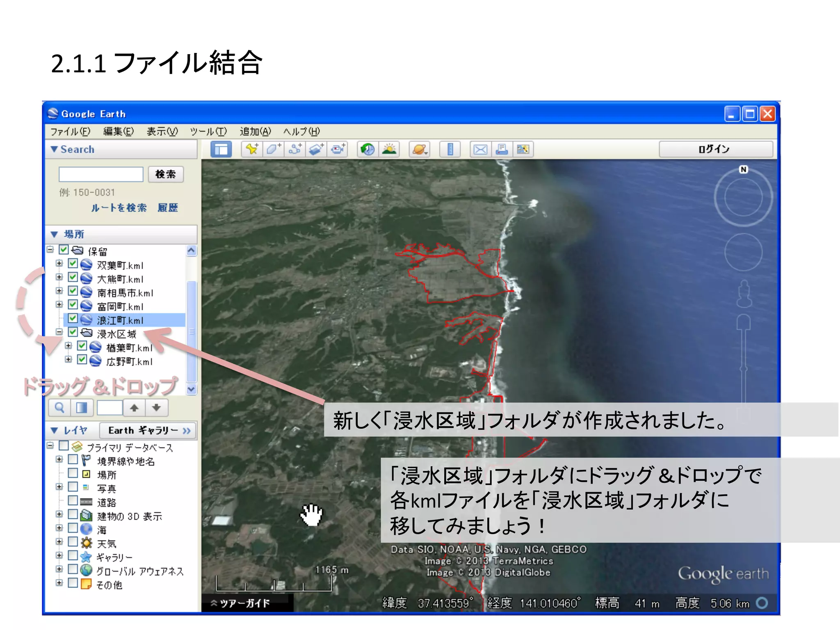Select the Add Polygon tool

273,149
